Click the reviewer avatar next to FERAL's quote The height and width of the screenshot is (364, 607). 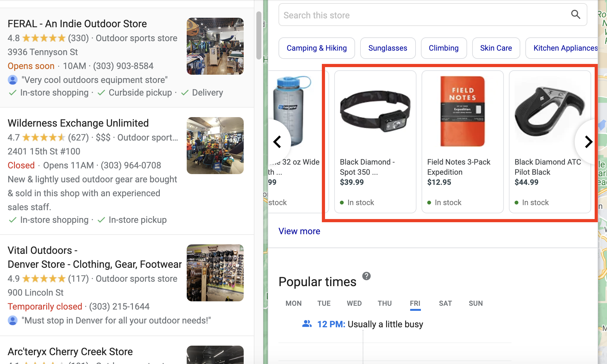point(13,80)
